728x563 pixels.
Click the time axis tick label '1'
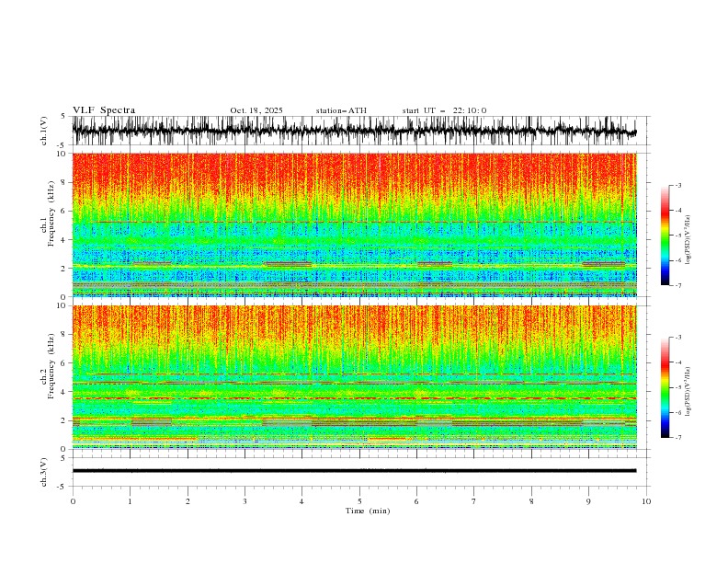[130, 501]
